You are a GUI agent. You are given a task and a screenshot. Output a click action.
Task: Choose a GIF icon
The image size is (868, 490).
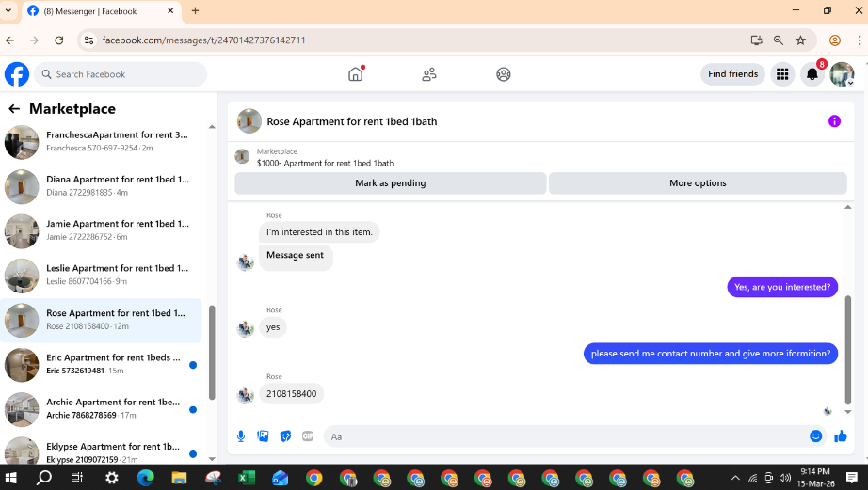tap(308, 436)
